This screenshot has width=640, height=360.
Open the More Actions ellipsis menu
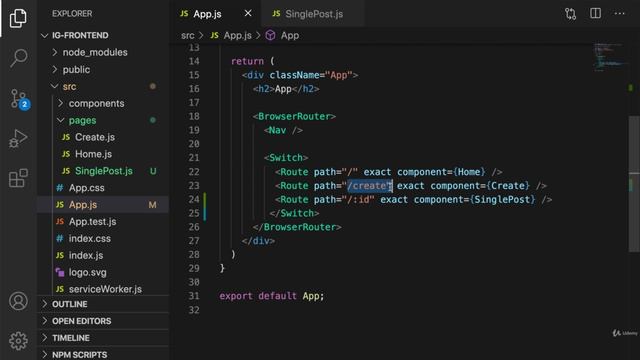pos(620,13)
